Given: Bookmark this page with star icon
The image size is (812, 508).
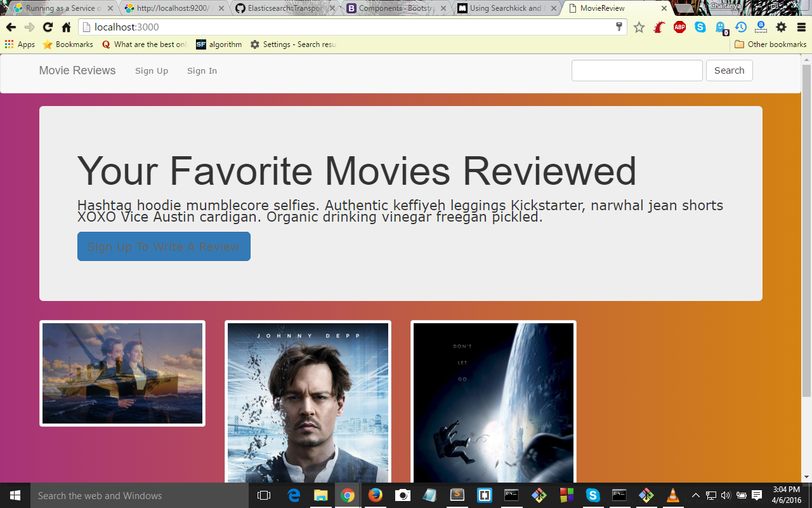Looking at the screenshot, I should (639, 27).
